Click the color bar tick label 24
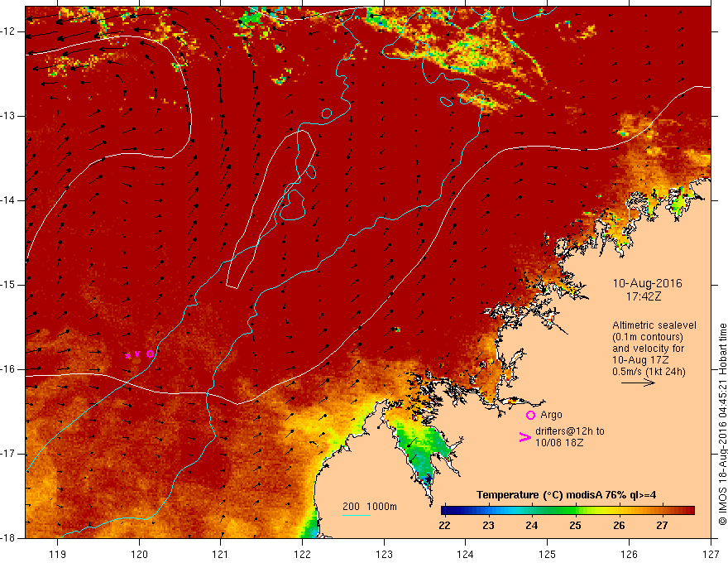 (532, 526)
